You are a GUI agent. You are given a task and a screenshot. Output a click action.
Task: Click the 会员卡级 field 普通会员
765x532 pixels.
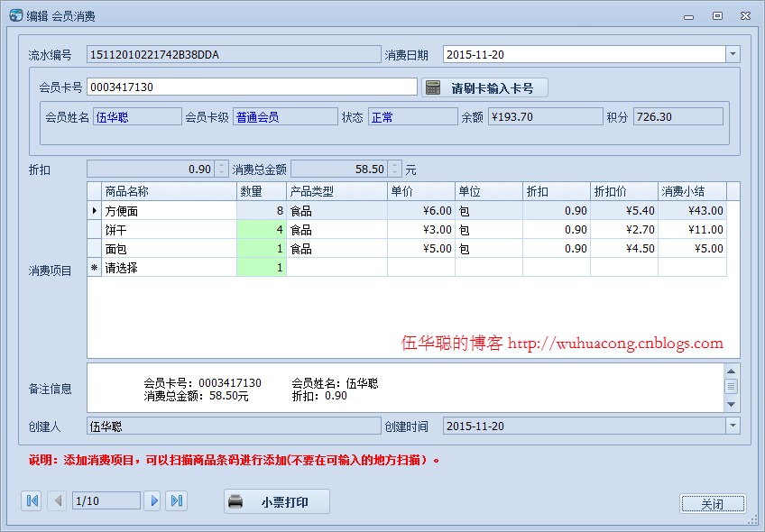285,117
